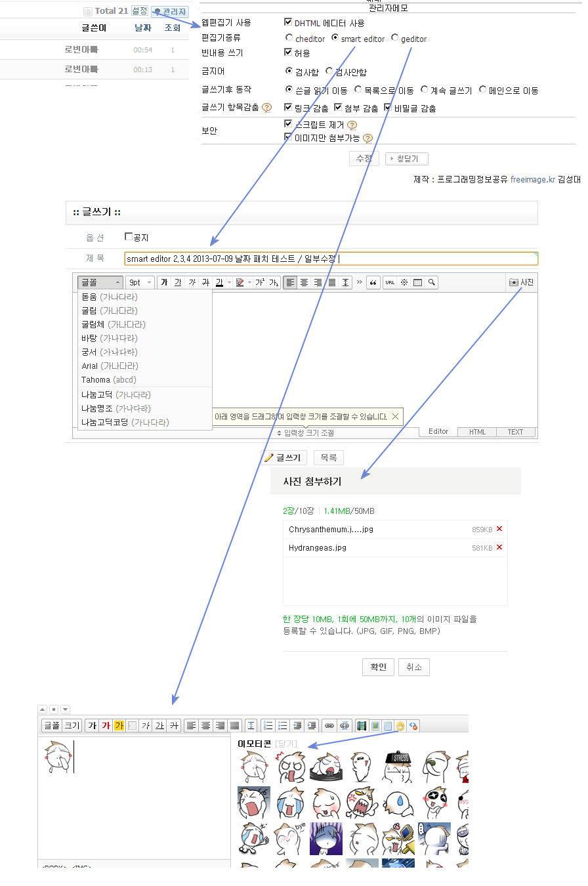
Task: Select cheditor radio button
Action: coord(289,38)
